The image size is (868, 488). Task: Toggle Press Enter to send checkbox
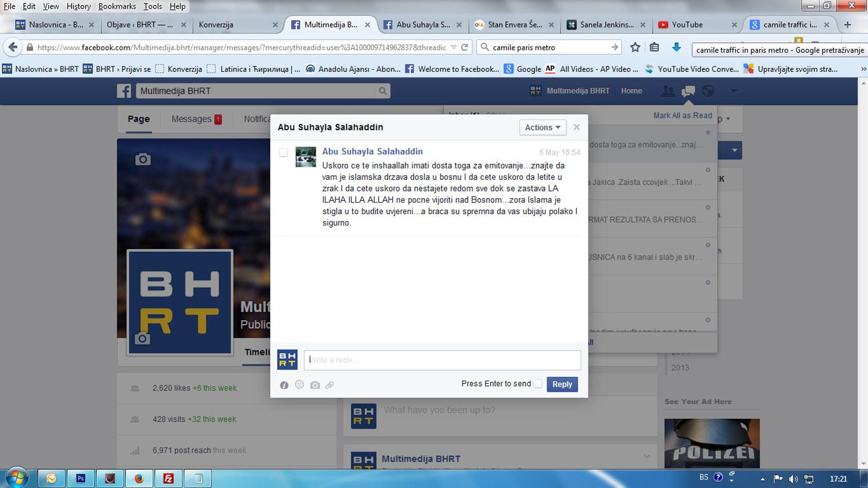538,384
